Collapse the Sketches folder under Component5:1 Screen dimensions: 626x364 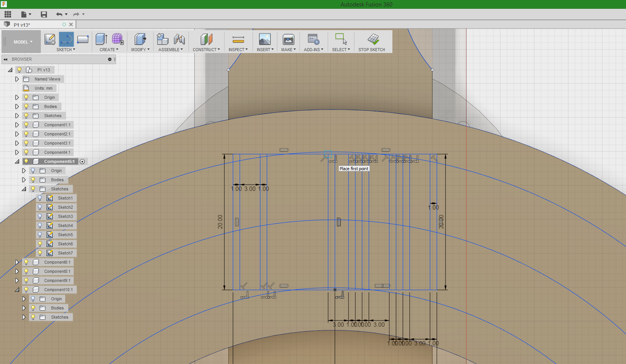24,189
